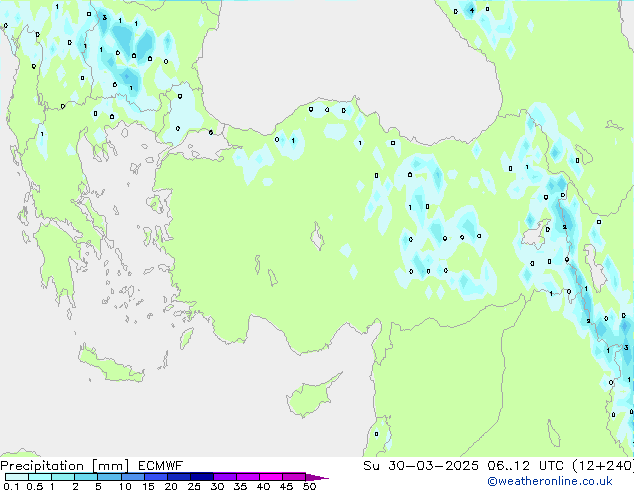Click the date 'Su 30-03-2025'
The image size is (634, 490).
[421, 466]
